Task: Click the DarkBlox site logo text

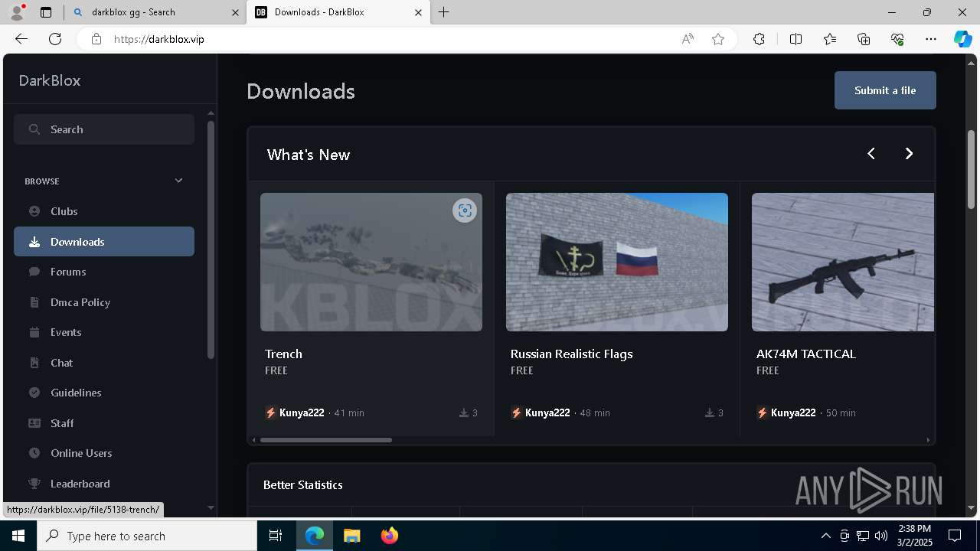Action: 50,80
